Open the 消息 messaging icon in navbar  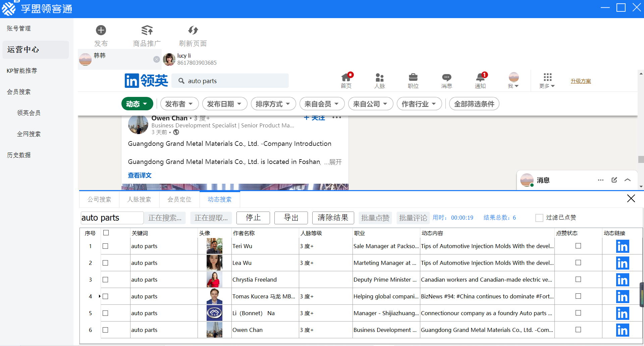(446, 80)
